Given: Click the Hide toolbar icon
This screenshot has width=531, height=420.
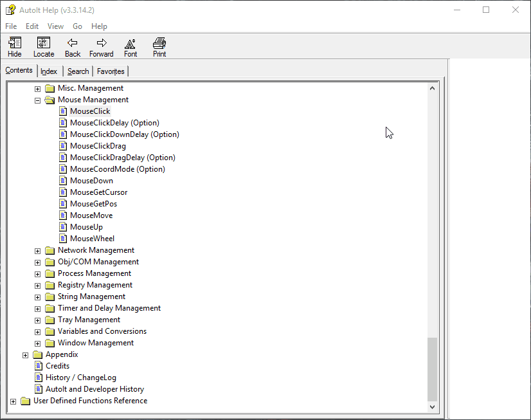Looking at the screenshot, I should pos(15,43).
